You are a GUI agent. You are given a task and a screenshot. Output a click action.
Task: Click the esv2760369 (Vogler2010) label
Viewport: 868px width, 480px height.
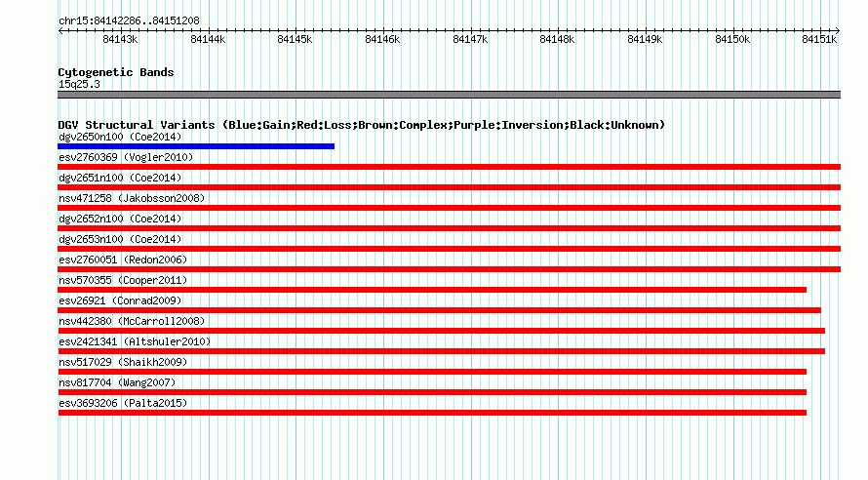click(x=126, y=157)
